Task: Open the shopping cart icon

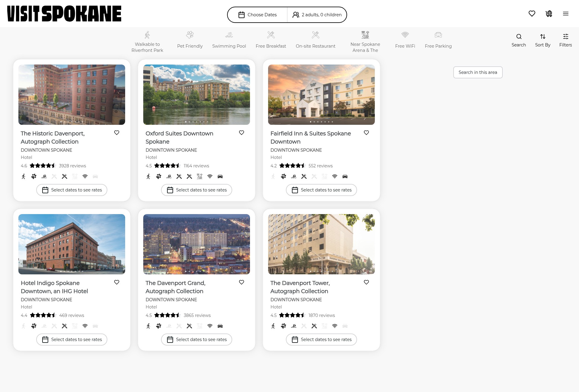Action: pyautogui.click(x=549, y=14)
